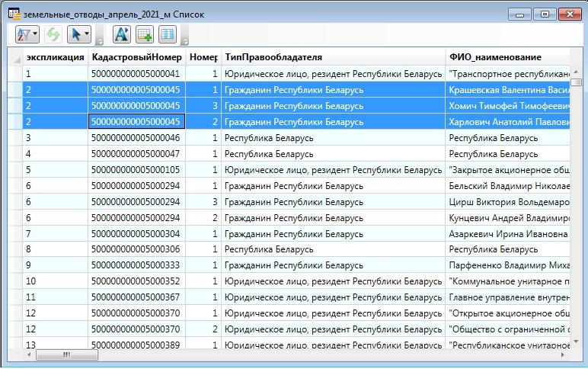Screen dimensions: 588x369
Task: Click the select-all corner cell of grid
Action: point(14,57)
